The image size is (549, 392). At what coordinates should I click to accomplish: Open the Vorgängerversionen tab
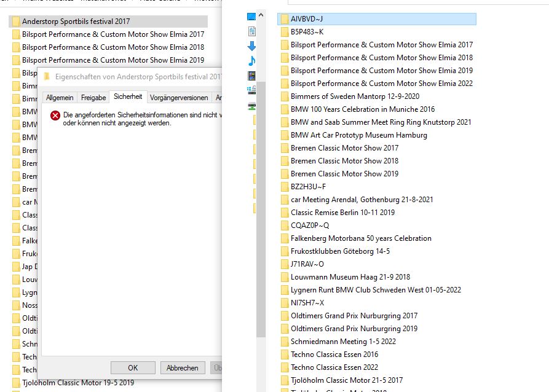tap(179, 98)
